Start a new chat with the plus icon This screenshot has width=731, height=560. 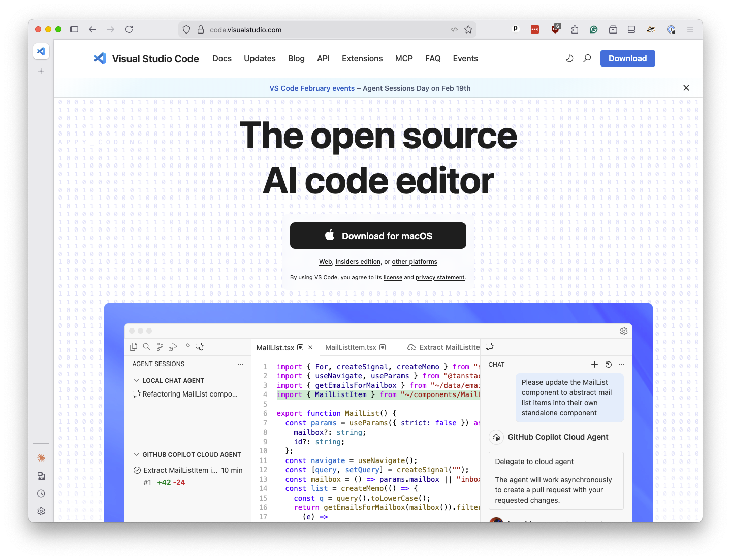pyautogui.click(x=594, y=364)
